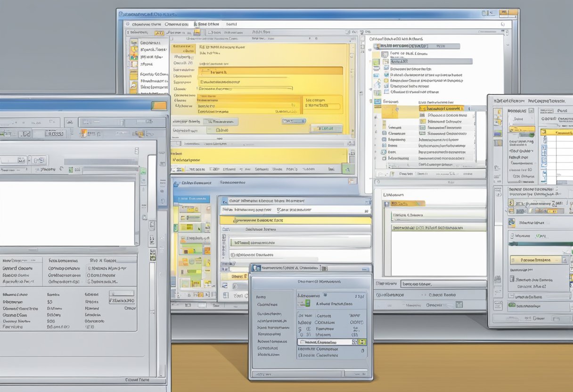The height and width of the screenshot is (392, 573).
Task: Click the orange icon in the left window's title bar
Action: click(159, 106)
